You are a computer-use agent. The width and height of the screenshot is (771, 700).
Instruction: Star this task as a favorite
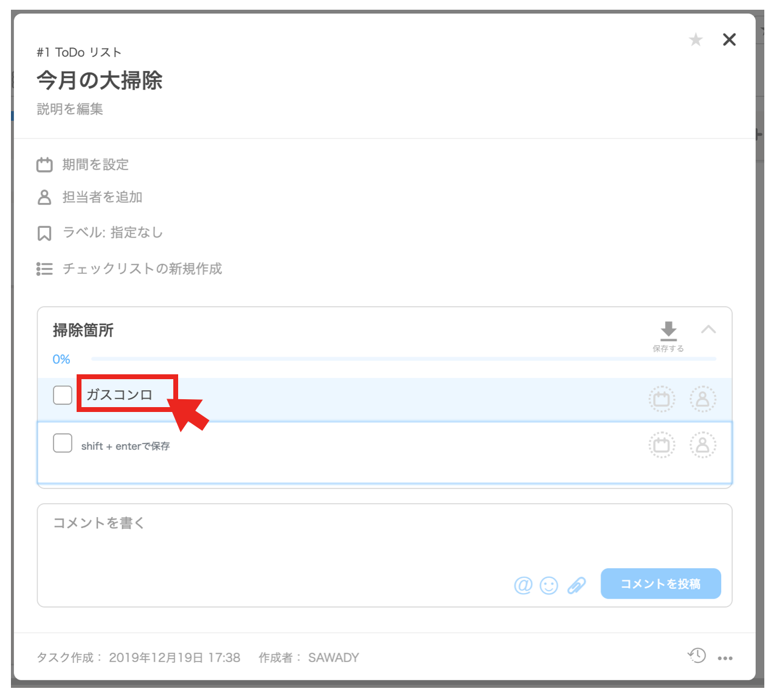[x=695, y=39]
